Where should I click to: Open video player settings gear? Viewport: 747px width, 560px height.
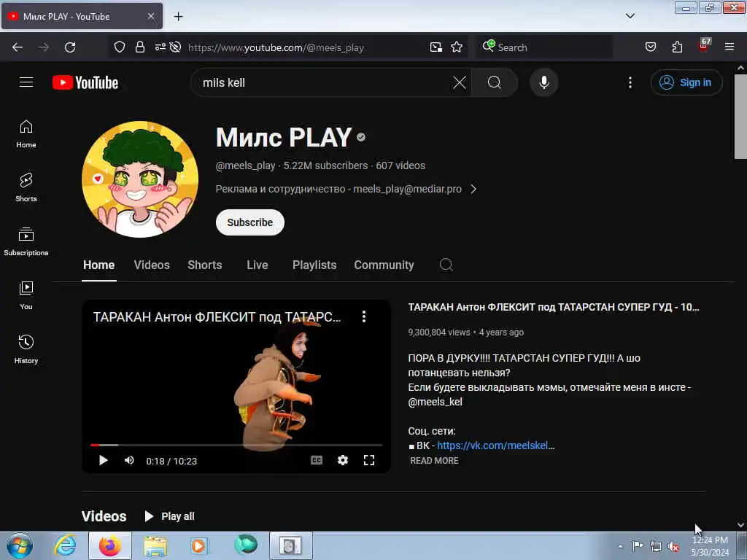[343, 460]
